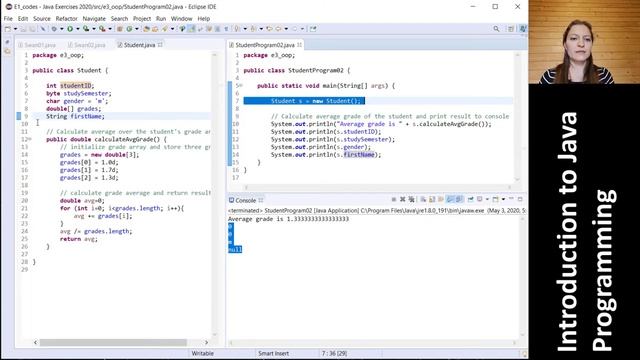The width and height of the screenshot is (640, 360).
Task: Click the Open Type toolbar icon
Action: 146,29
